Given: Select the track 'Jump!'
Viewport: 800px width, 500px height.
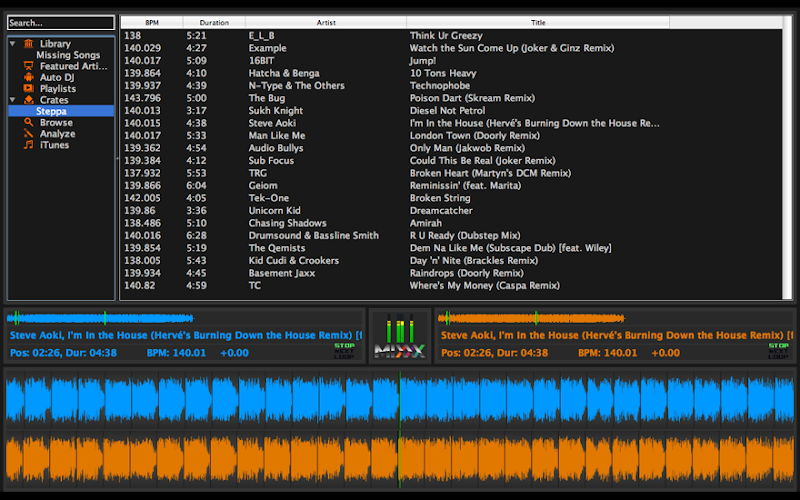Looking at the screenshot, I should pyautogui.click(x=422, y=61).
